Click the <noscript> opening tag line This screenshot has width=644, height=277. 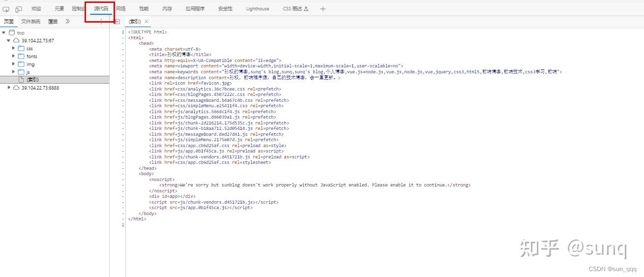coord(162,179)
